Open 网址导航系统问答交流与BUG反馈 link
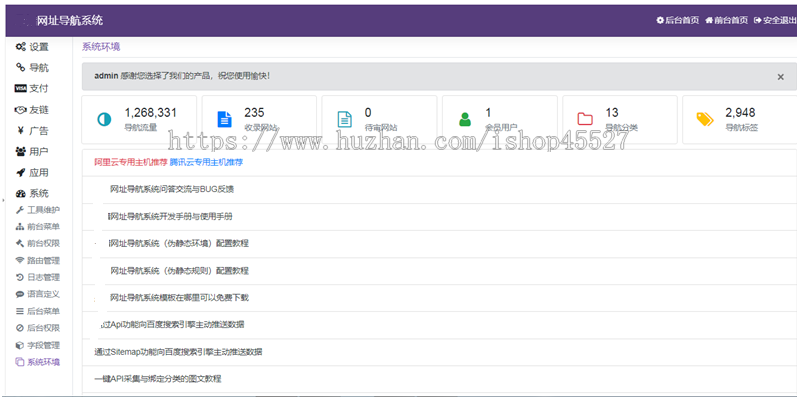The height and width of the screenshot is (399, 799). (172, 189)
